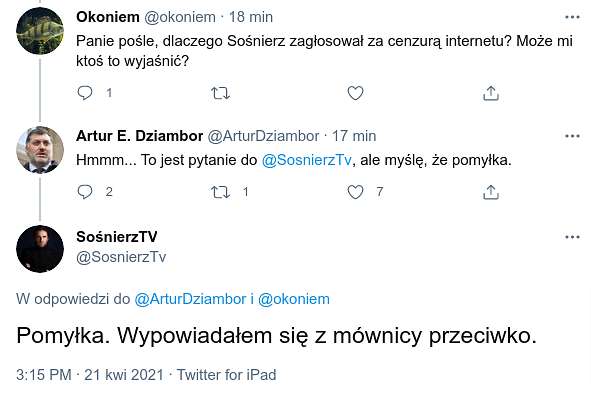Like Artur E. Dziambor's tweet

pyautogui.click(x=355, y=192)
